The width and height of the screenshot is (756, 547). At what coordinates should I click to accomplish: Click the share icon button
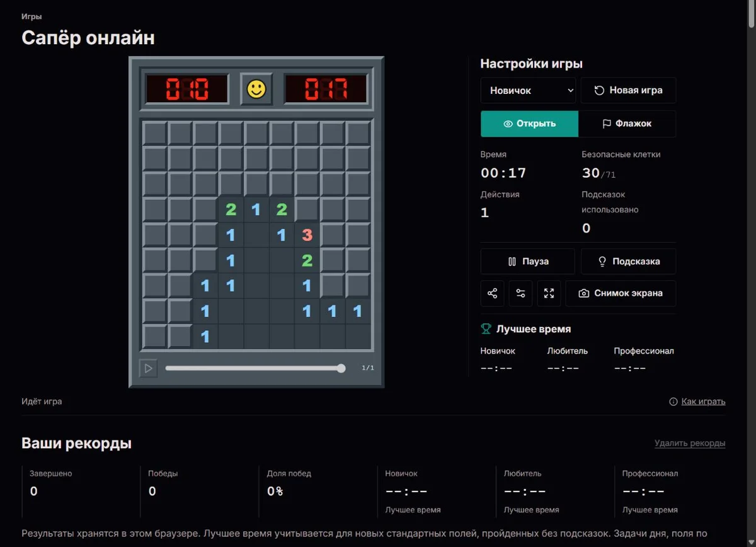[492, 294]
